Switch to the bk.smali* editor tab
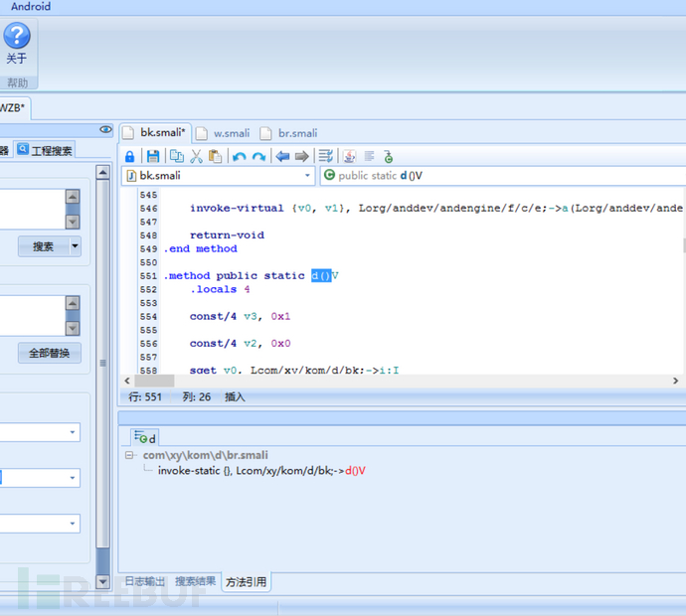The height and width of the screenshot is (616, 686). click(x=155, y=132)
